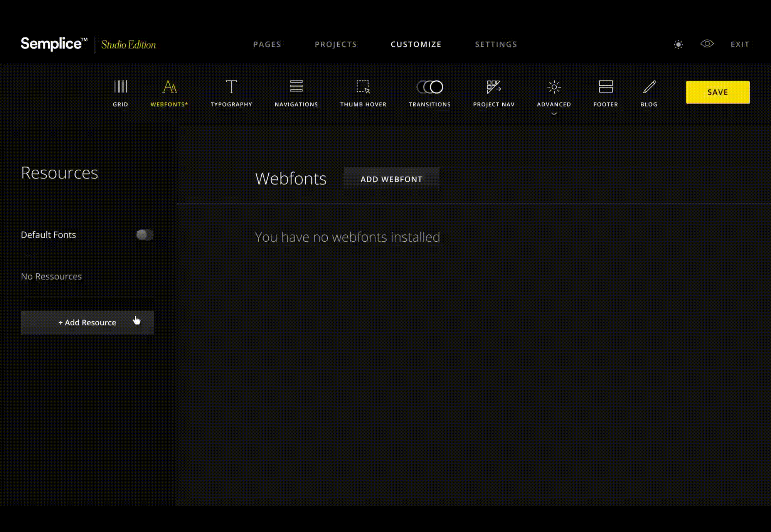Open the Advanced settings gear menu
The image size is (771, 532).
point(554,87)
